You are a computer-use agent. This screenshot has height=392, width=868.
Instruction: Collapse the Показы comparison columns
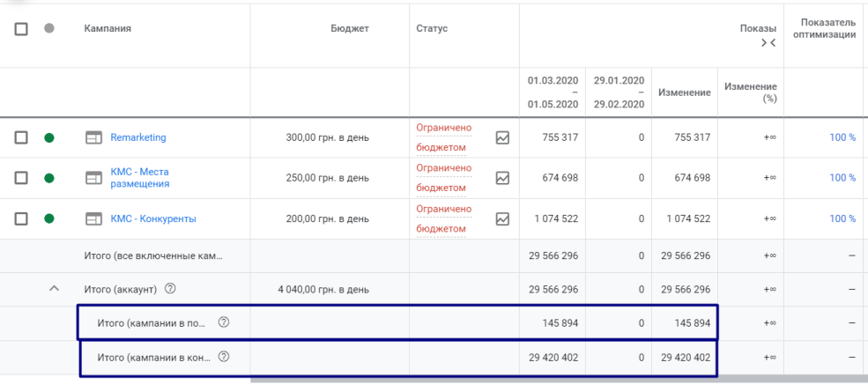[x=768, y=44]
